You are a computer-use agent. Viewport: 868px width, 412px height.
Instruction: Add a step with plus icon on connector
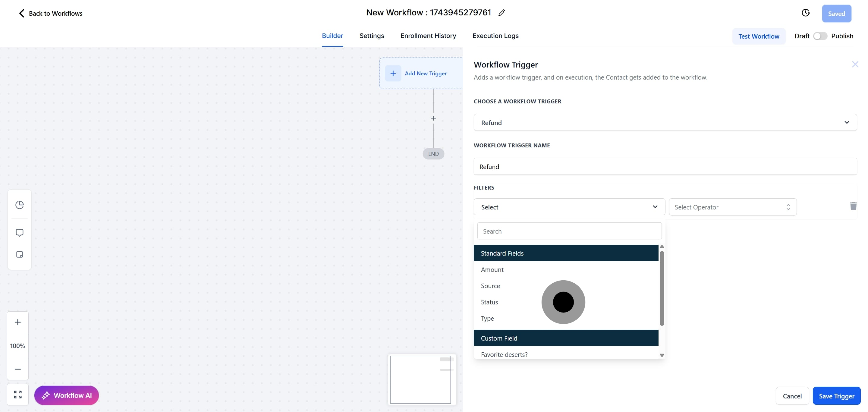pos(433,118)
